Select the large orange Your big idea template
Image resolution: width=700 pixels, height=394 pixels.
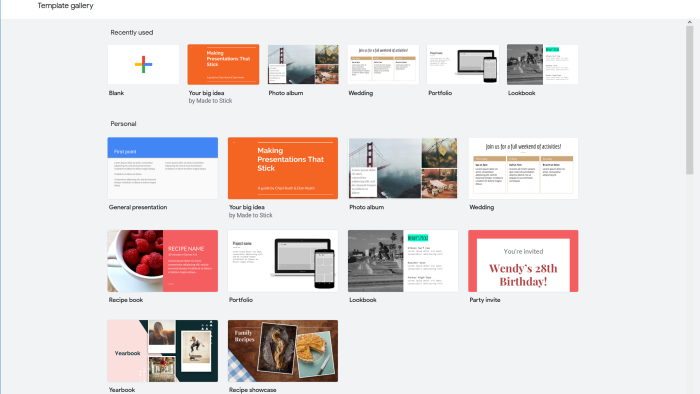point(283,168)
